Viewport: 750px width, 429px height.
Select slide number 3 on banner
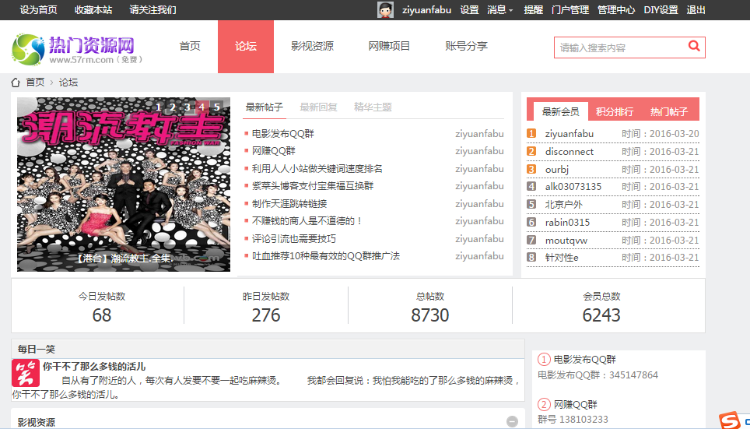(x=187, y=107)
